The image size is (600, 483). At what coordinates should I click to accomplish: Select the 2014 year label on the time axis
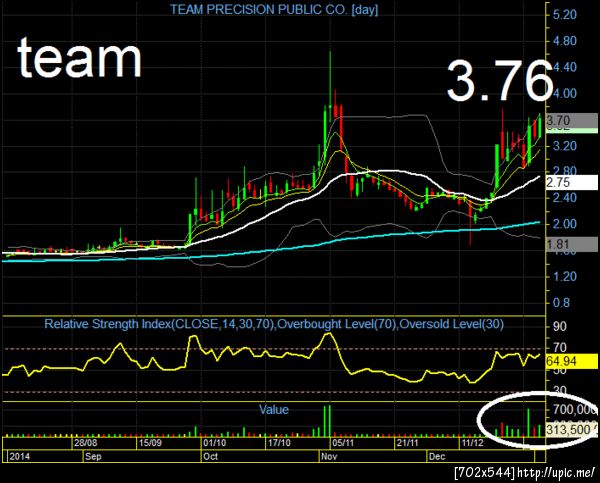[x=19, y=457]
